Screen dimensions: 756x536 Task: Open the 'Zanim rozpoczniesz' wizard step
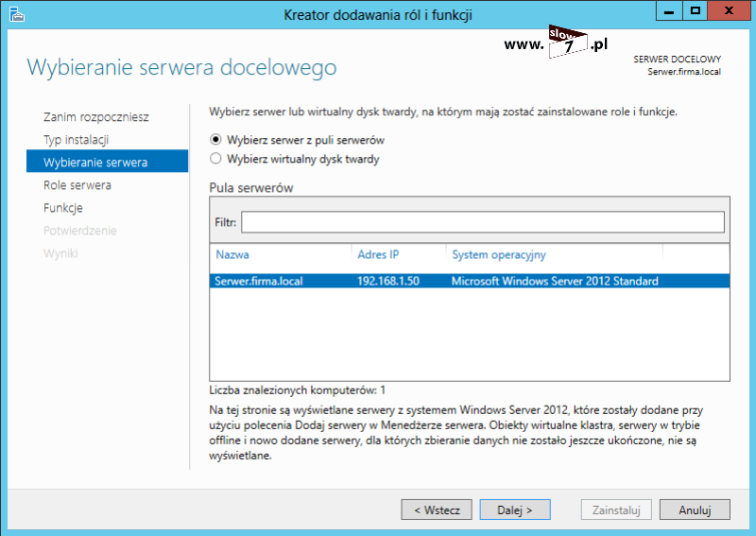coord(96,117)
